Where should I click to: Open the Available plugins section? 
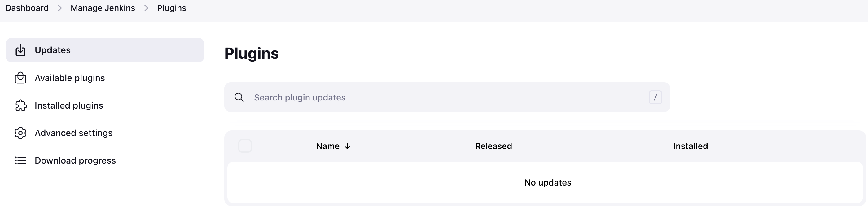point(69,78)
